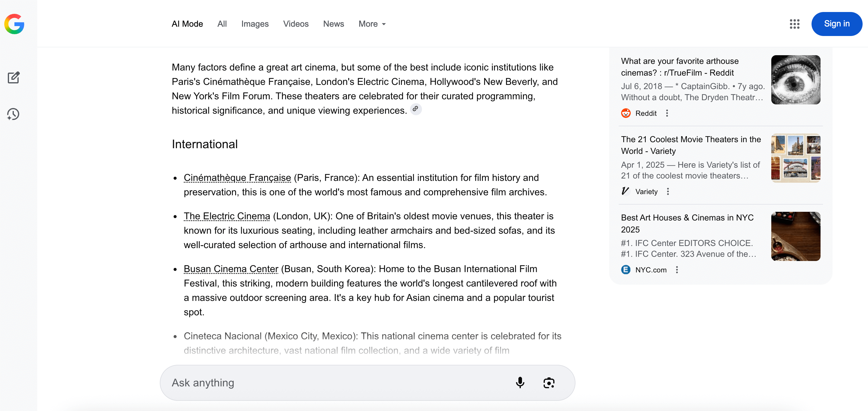The image size is (868, 411).
Task: Expand the More search filters
Action: (x=372, y=24)
